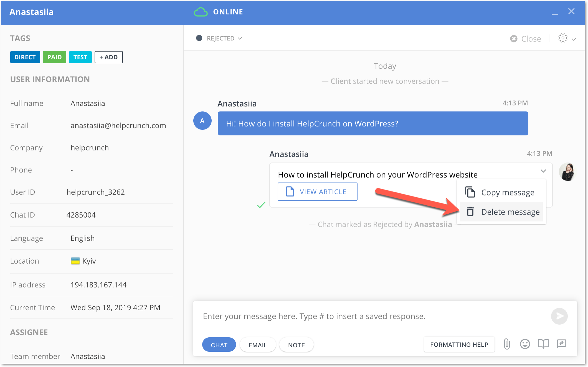This screenshot has width=588, height=367.
Task: Click the dark status dot beside Rejected
Action: (x=199, y=38)
